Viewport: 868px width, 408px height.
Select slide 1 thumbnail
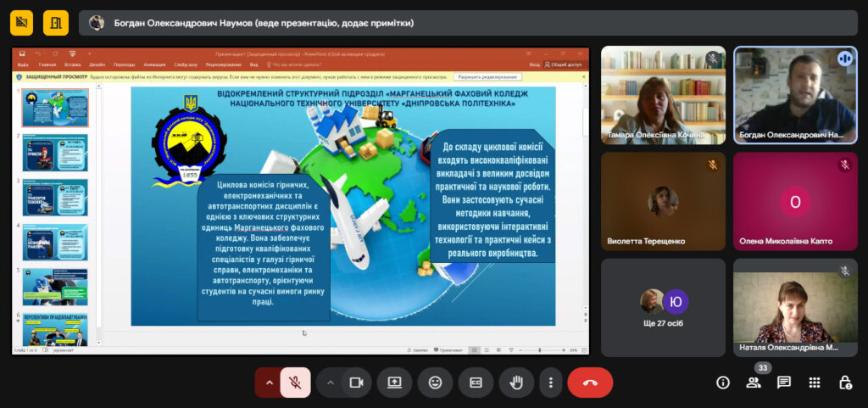55,108
